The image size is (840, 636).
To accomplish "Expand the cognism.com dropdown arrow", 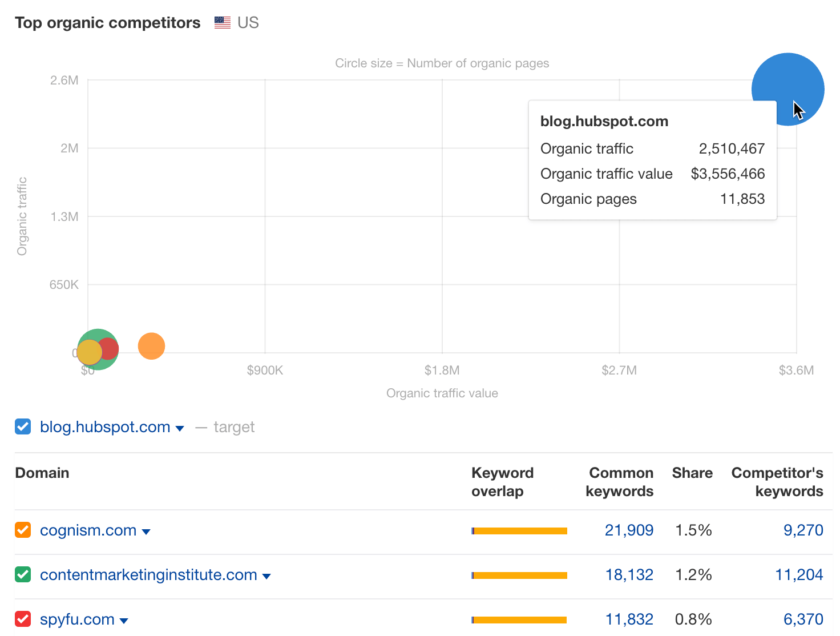I will pyautogui.click(x=147, y=531).
